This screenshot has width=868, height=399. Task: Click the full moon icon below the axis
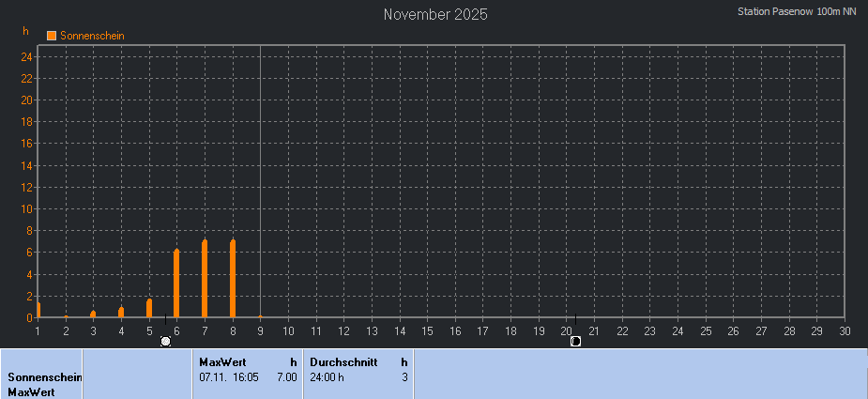click(x=166, y=341)
